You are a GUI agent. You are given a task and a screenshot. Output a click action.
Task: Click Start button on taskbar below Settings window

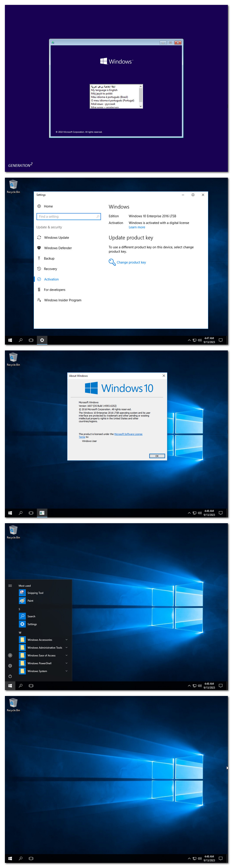(x=10, y=340)
